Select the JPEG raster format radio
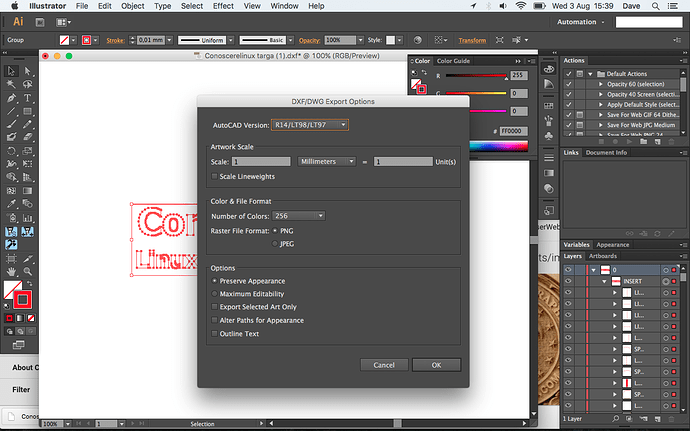Screen dimensions: 690x431 pos(275,243)
